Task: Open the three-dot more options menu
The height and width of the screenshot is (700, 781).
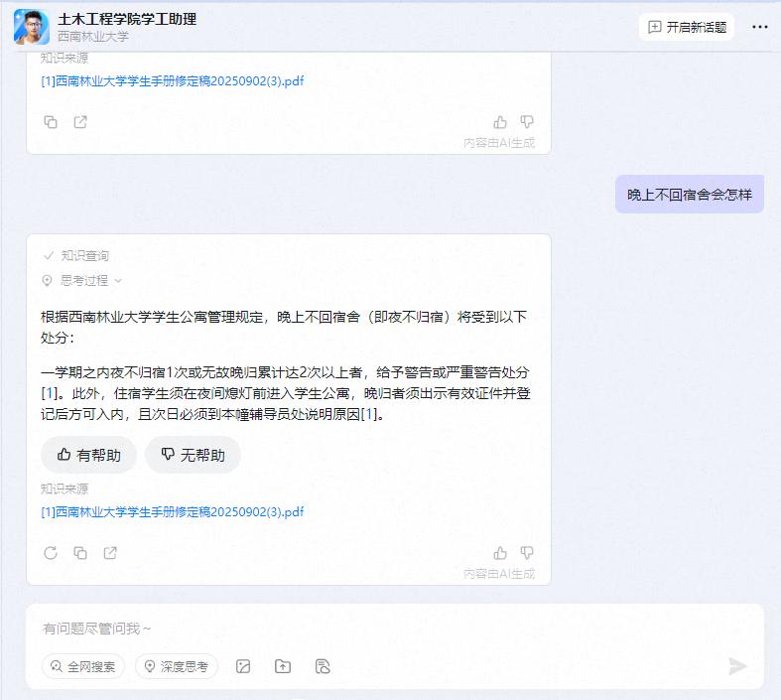Action: pyautogui.click(x=760, y=28)
